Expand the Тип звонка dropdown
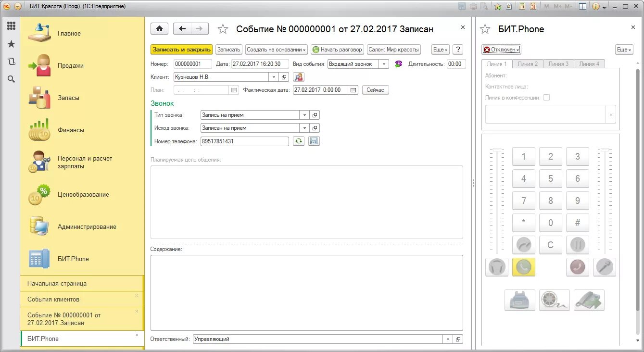Image resolution: width=644 pixels, height=352 pixels. click(304, 115)
